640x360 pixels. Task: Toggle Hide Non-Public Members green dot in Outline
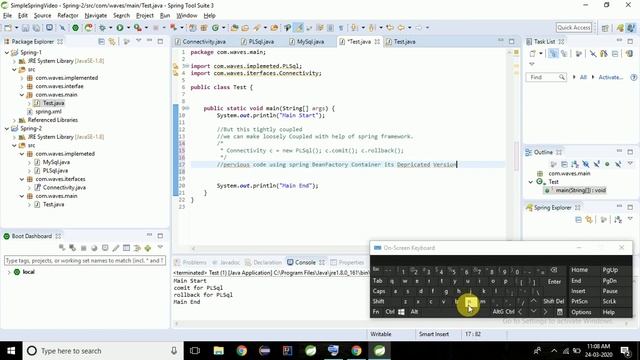click(x=607, y=164)
